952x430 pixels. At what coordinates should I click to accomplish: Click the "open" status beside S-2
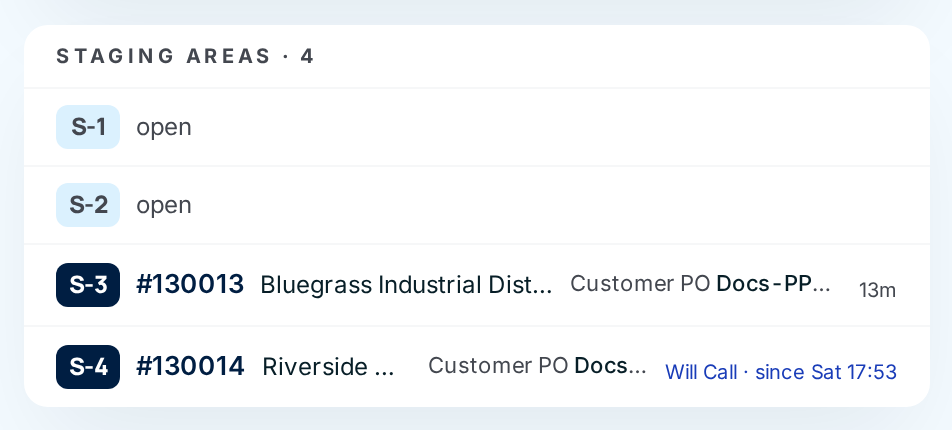(164, 205)
